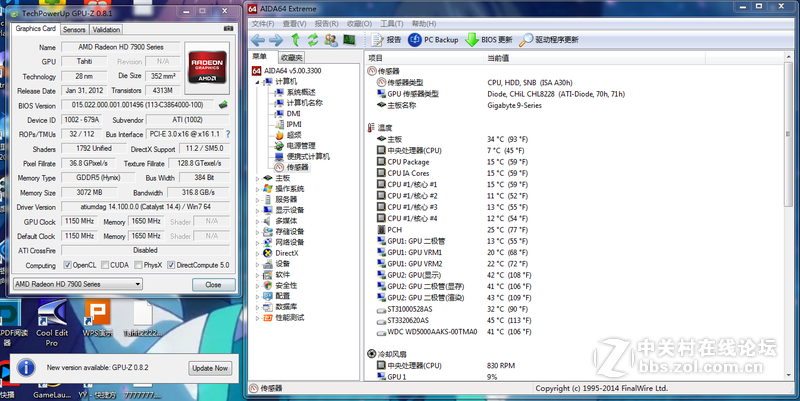800x401 pixels.
Task: Click BIOS 更新 toolbar button
Action: click(489, 40)
